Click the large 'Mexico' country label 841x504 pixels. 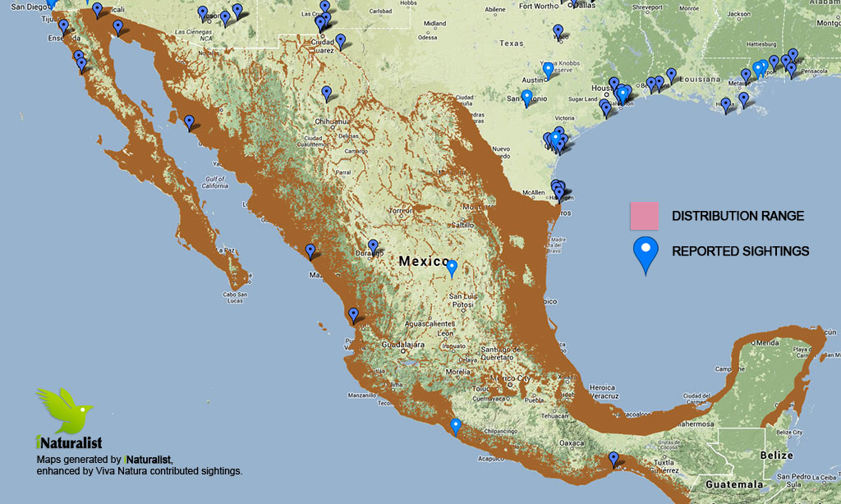tap(425, 261)
